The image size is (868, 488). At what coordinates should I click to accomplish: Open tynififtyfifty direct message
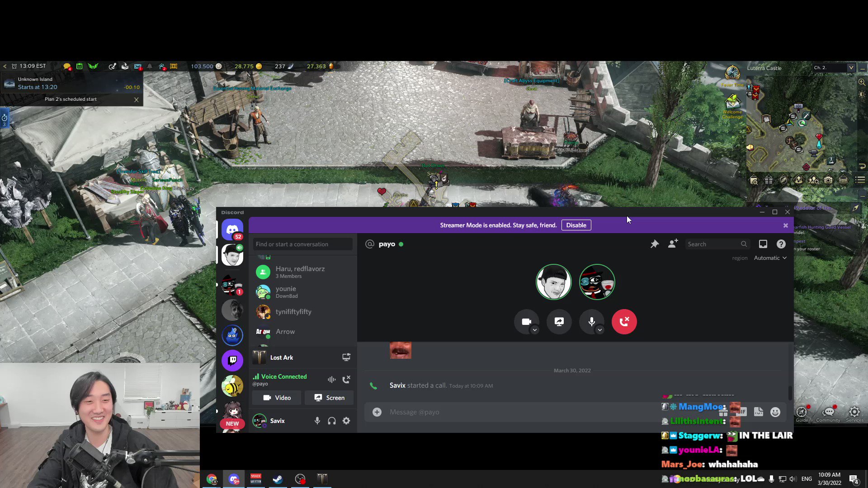304,312
